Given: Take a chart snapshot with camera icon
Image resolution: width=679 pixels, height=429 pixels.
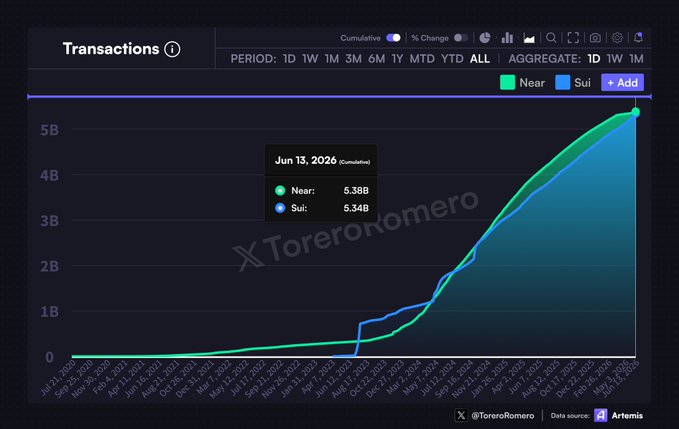Looking at the screenshot, I should click(x=595, y=38).
